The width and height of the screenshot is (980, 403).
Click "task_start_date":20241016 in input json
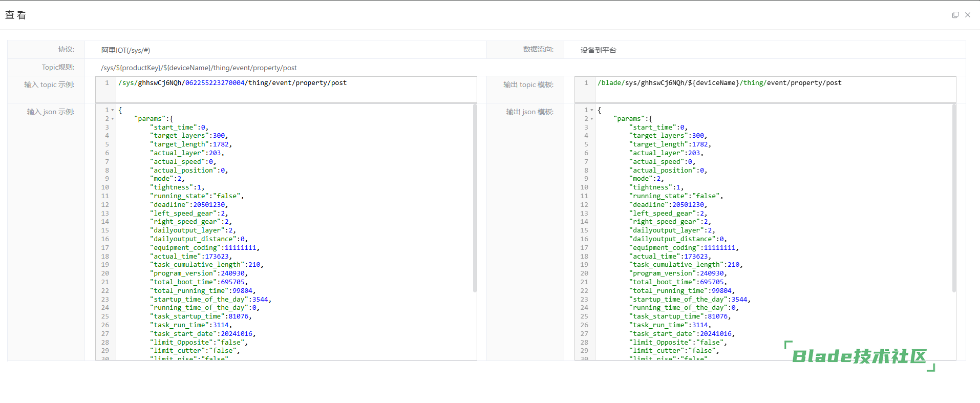(201, 334)
